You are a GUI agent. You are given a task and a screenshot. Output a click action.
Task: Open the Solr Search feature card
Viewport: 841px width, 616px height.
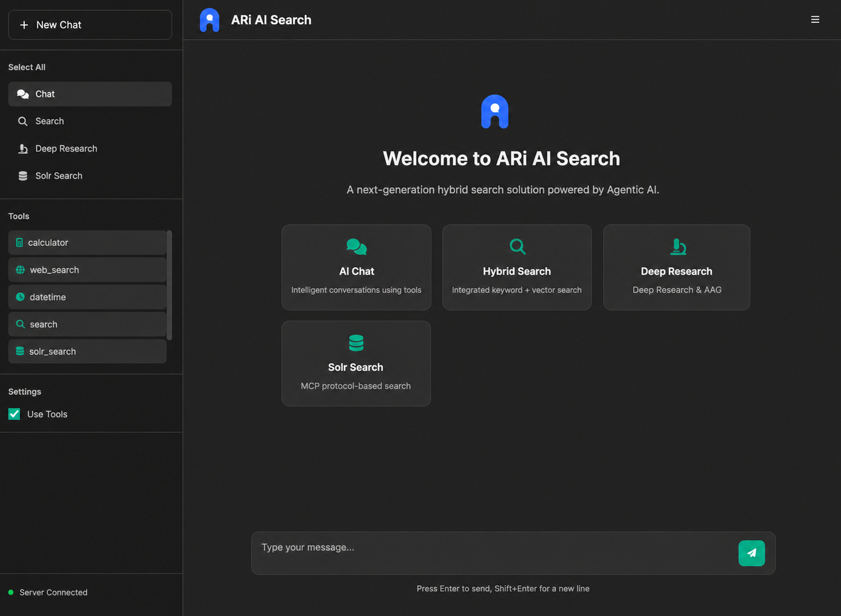point(356,364)
